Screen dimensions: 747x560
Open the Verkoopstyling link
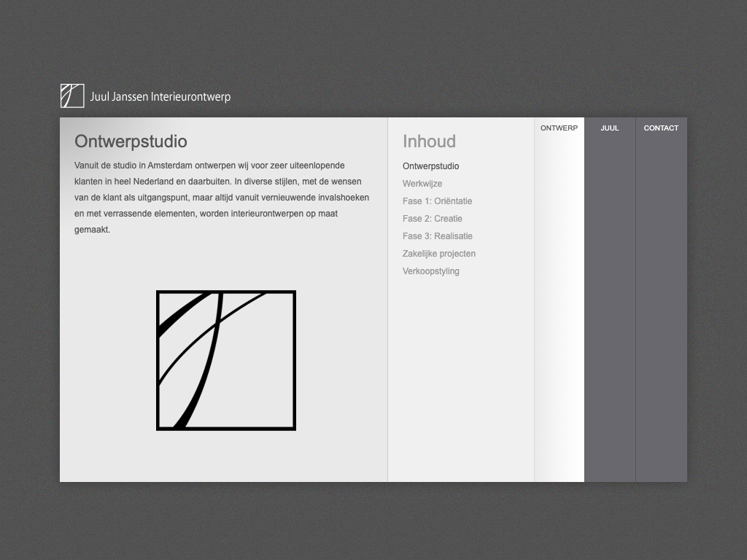(x=431, y=271)
